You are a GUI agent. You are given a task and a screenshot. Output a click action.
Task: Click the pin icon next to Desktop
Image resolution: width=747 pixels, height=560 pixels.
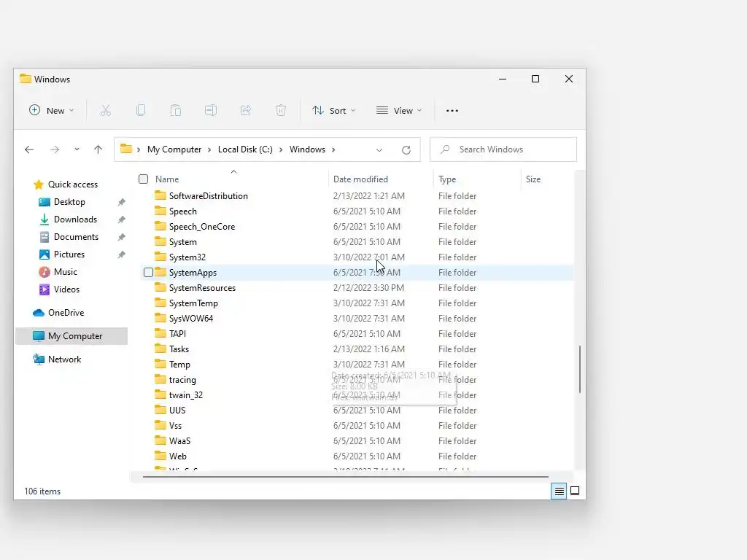click(122, 202)
